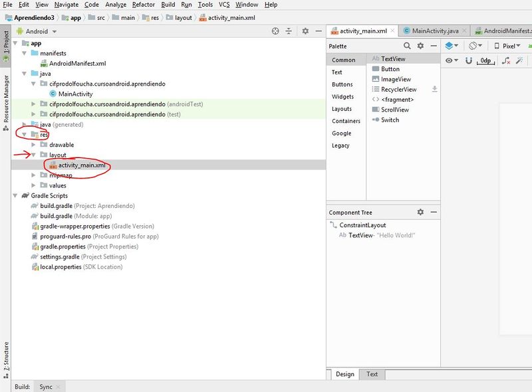Select the Widgets palette category
532x392 pixels.
pyautogui.click(x=342, y=96)
